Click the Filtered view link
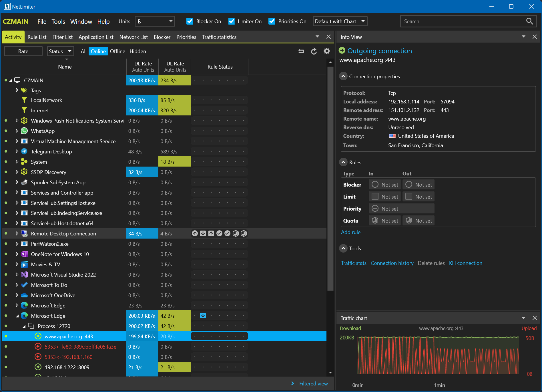Viewport: 542px width, 392px height. 313,383
